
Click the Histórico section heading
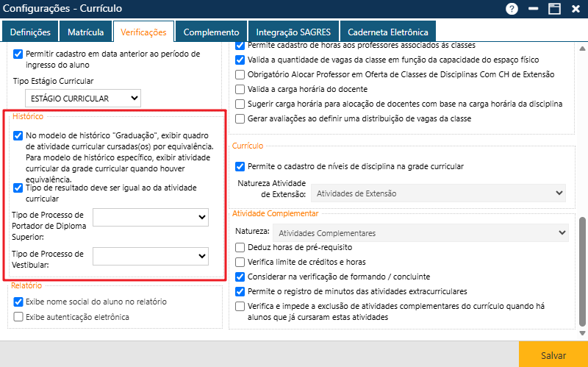[28, 116]
